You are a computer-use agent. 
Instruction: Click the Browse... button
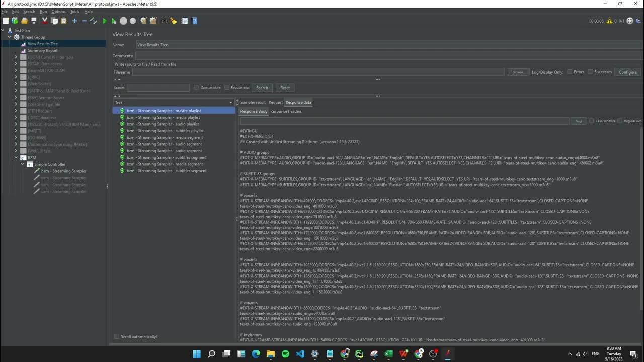click(518, 72)
